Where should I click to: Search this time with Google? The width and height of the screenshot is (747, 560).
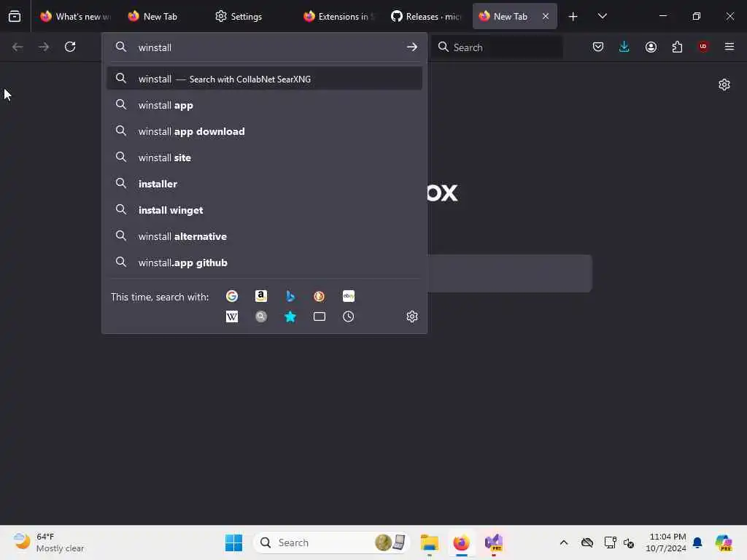pos(232,296)
